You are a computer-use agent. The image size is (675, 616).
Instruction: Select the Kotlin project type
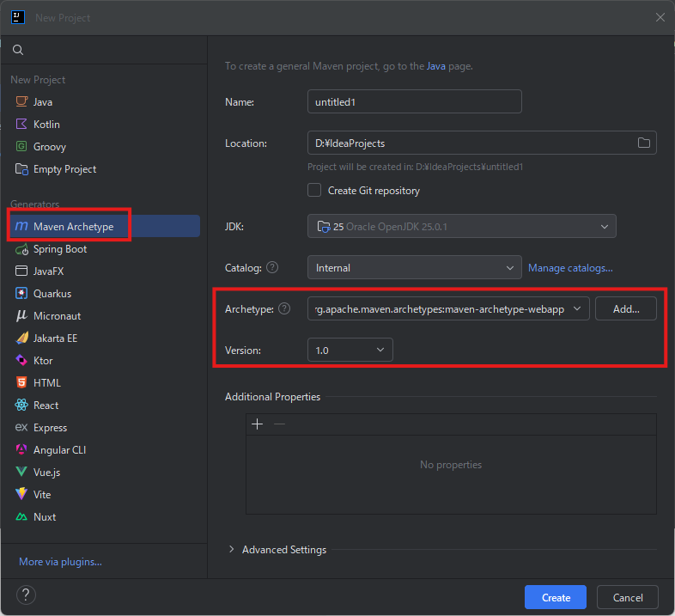[105, 125]
